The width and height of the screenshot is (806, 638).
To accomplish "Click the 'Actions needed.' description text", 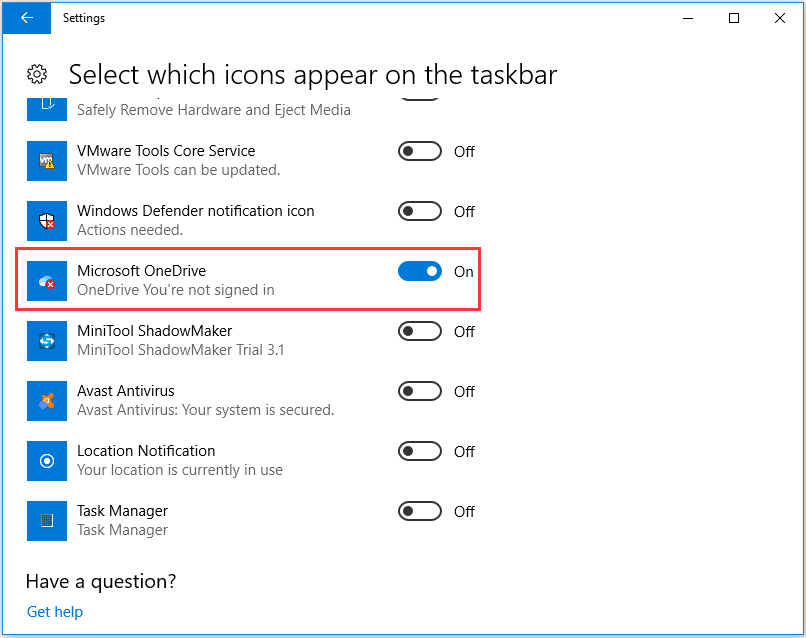I will pyautogui.click(x=130, y=230).
